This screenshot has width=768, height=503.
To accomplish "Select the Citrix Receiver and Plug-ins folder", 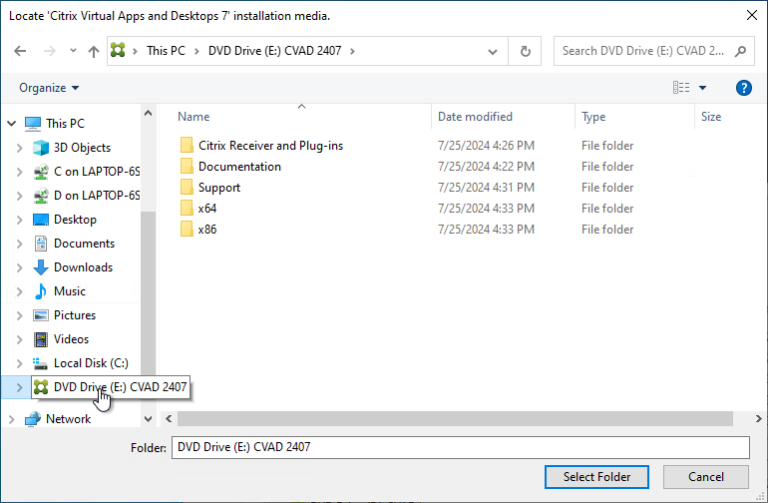I will point(270,145).
